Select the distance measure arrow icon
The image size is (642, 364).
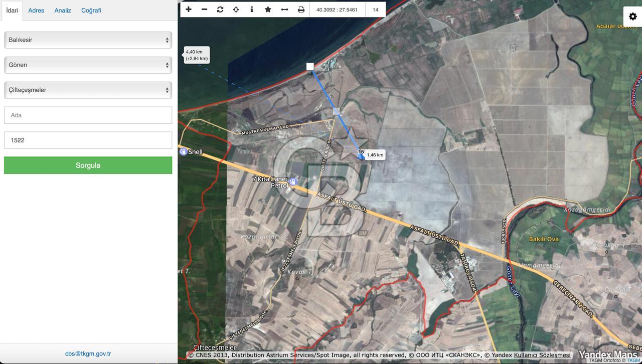284,10
